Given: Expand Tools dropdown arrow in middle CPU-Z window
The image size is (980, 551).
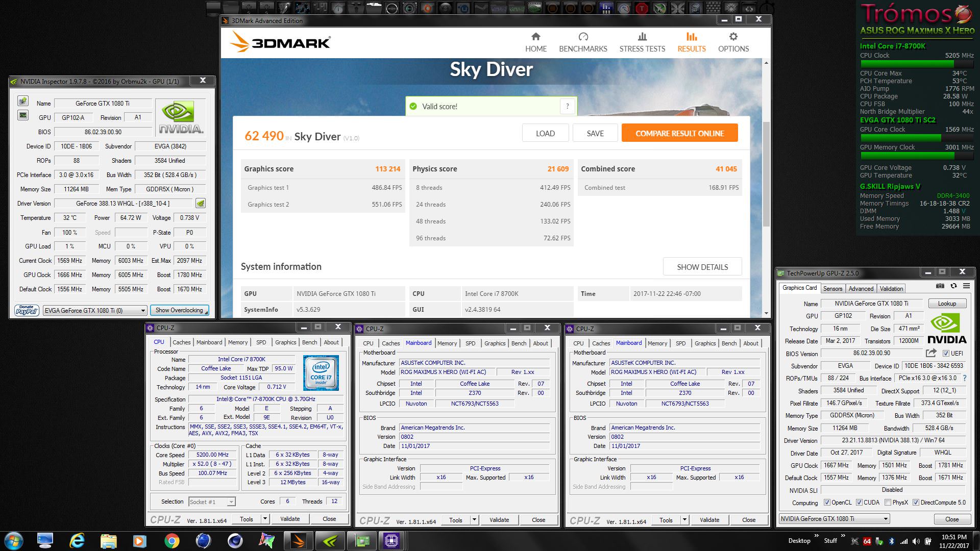Looking at the screenshot, I should [474, 520].
